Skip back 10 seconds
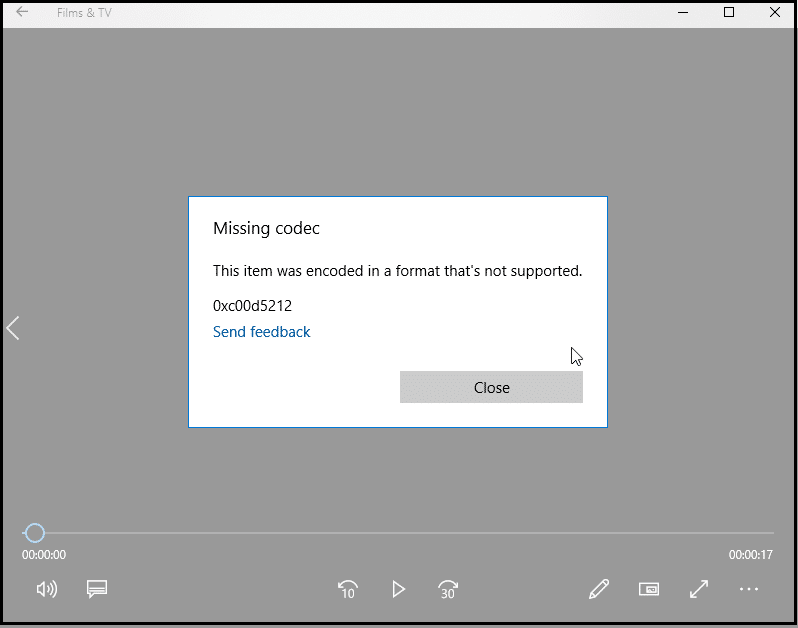 tap(348, 589)
